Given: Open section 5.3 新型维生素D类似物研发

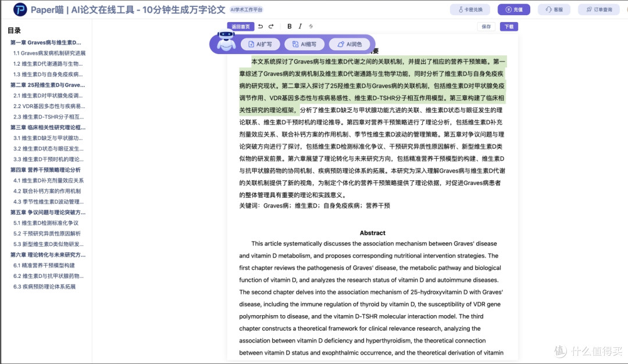Looking at the screenshot, I should click(48, 244).
